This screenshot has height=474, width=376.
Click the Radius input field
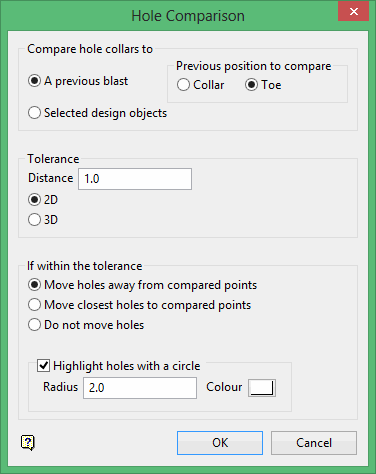[140, 388]
